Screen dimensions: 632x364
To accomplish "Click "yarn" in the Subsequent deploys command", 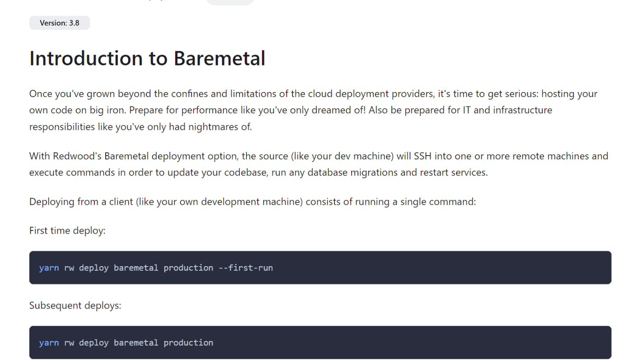I will (49, 343).
